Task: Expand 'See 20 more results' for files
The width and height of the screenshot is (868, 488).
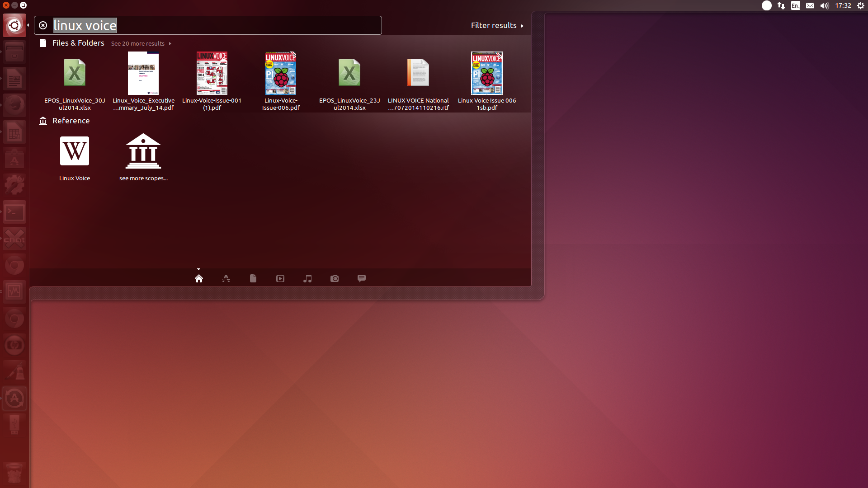Action: (141, 43)
